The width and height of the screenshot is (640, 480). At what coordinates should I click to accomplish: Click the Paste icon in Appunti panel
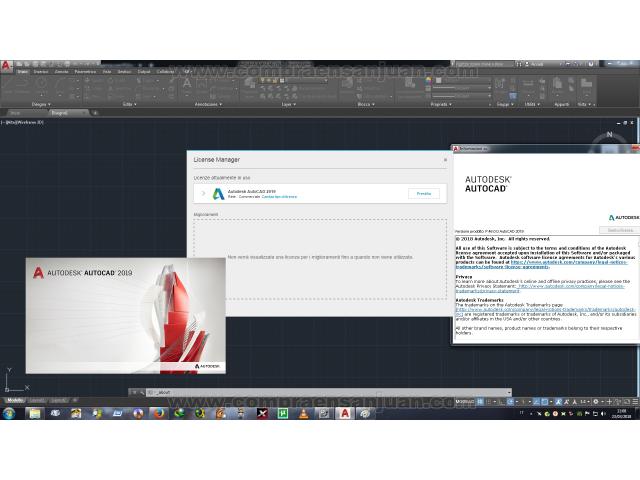click(x=558, y=84)
